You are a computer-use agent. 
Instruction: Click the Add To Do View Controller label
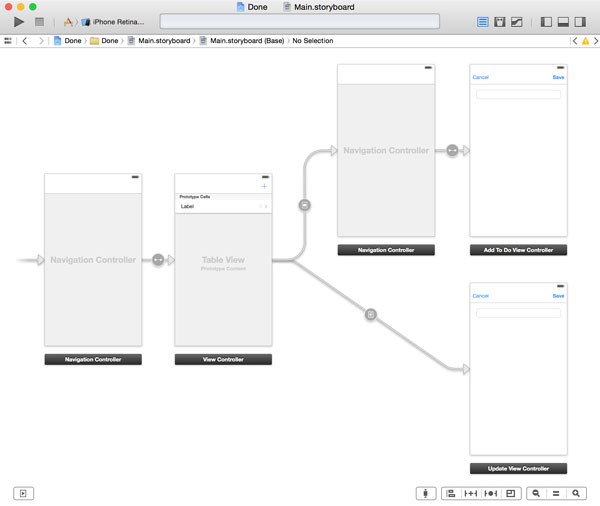[x=518, y=250]
